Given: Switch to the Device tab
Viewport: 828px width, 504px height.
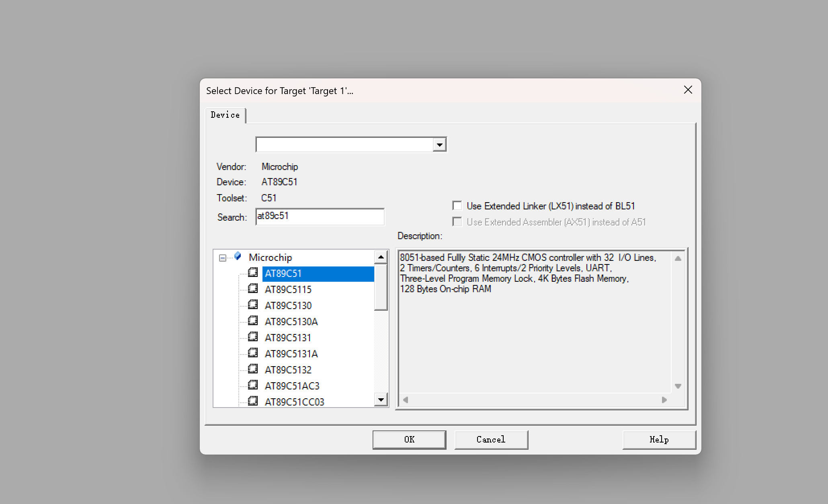Looking at the screenshot, I should click(x=225, y=115).
